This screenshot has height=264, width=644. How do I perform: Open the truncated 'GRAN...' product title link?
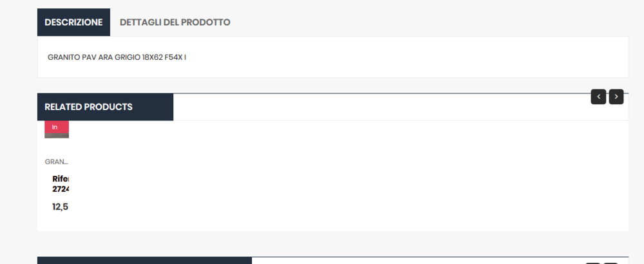[x=57, y=162]
